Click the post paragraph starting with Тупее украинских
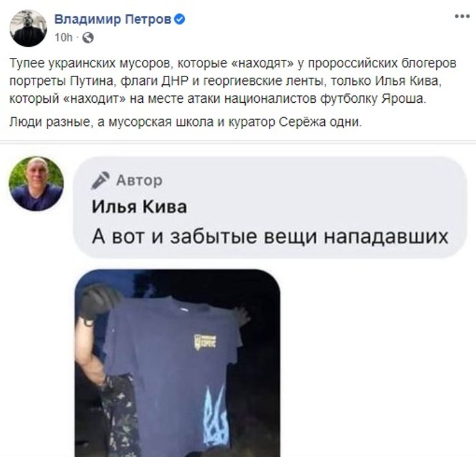The image size is (476, 457). (233, 81)
